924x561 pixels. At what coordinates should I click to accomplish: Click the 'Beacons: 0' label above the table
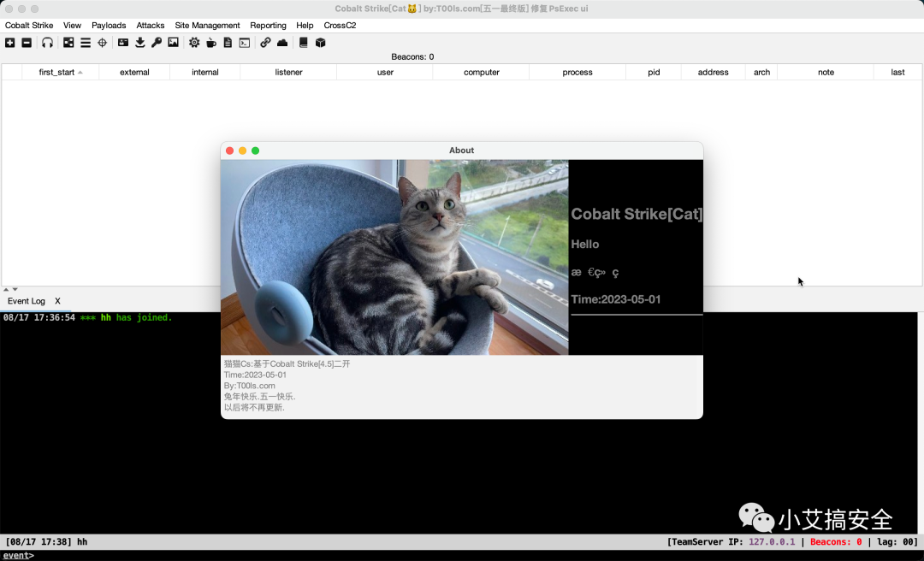click(412, 56)
